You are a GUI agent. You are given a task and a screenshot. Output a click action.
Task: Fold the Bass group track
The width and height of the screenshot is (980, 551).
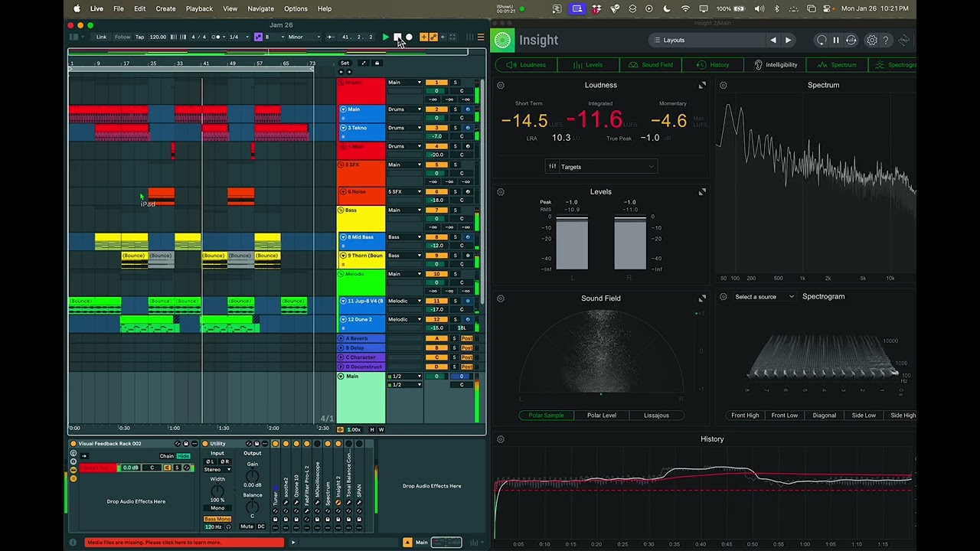tap(341, 210)
